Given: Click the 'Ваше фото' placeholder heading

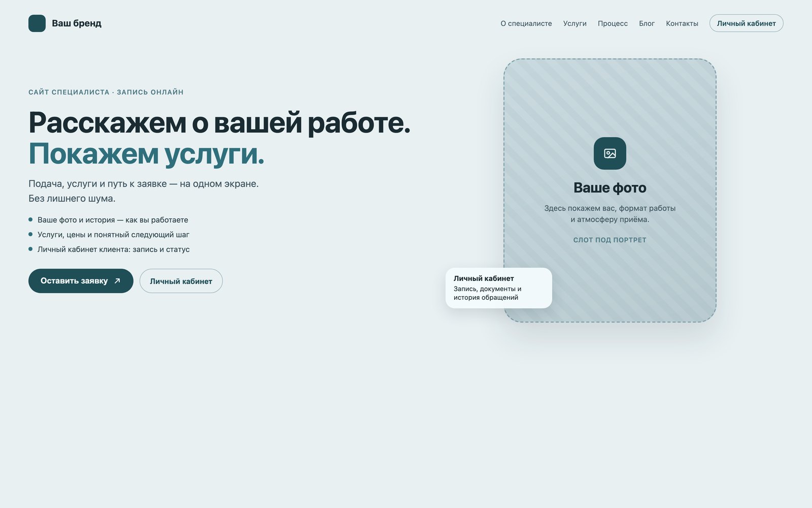Looking at the screenshot, I should coord(610,187).
